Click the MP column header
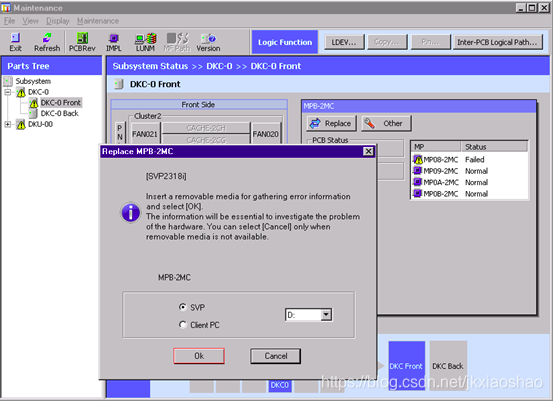Screen dimensions: 553x401 tap(436, 147)
